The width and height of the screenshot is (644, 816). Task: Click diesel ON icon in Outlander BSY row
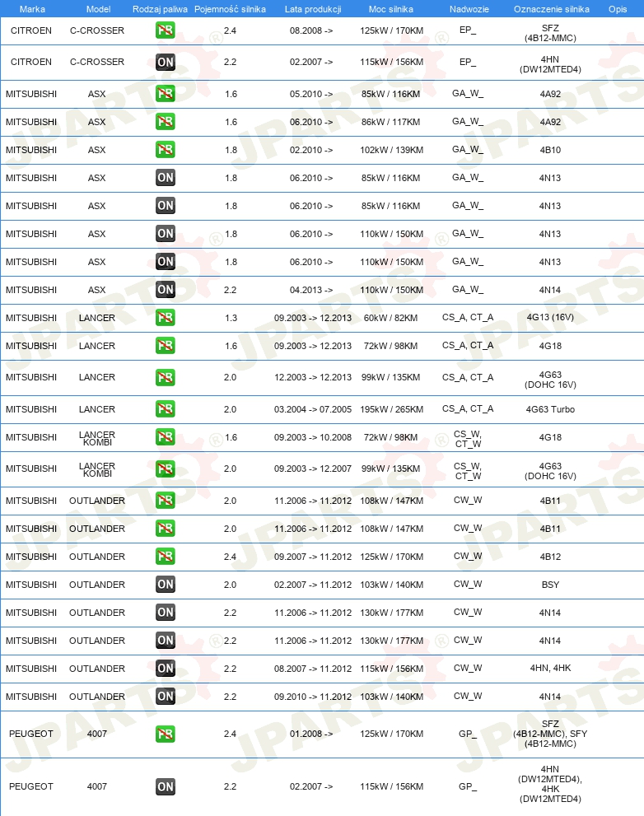pyautogui.click(x=165, y=585)
